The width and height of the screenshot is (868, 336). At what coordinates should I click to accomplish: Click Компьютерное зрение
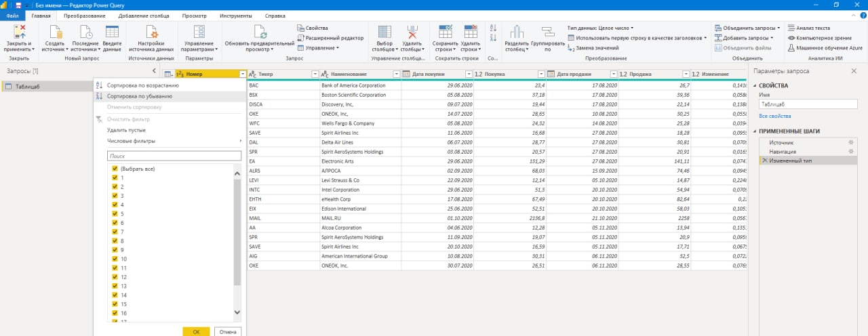(x=819, y=38)
